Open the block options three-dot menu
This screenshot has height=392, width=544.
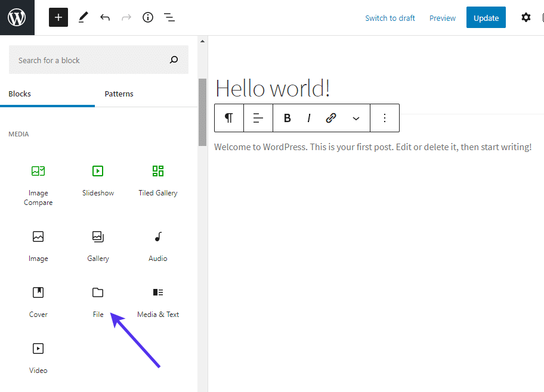(385, 118)
